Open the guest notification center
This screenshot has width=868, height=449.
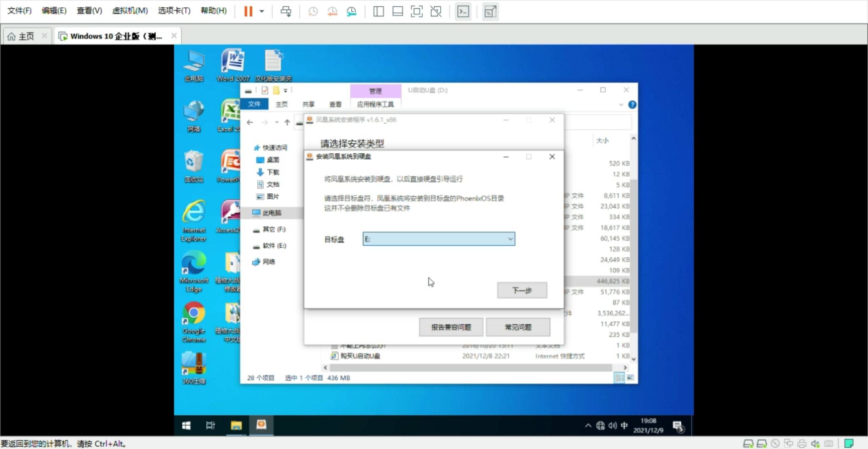678,426
